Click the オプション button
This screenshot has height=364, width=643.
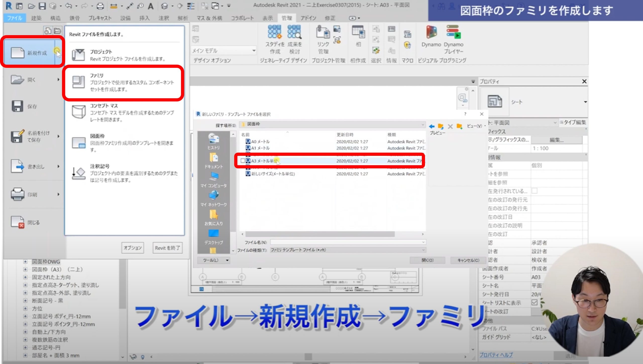133,248
